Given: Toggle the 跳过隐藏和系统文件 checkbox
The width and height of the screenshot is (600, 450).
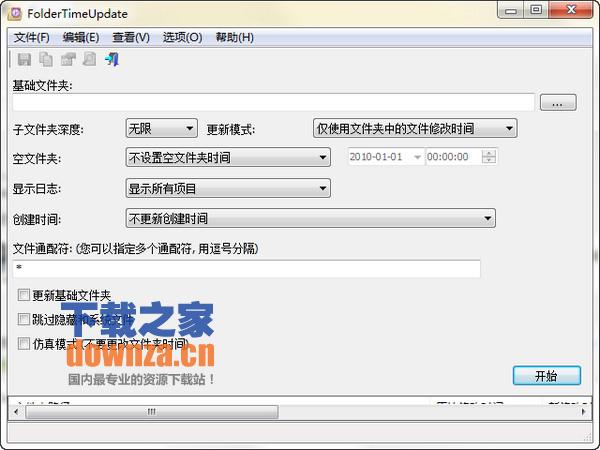Looking at the screenshot, I should coord(24,319).
